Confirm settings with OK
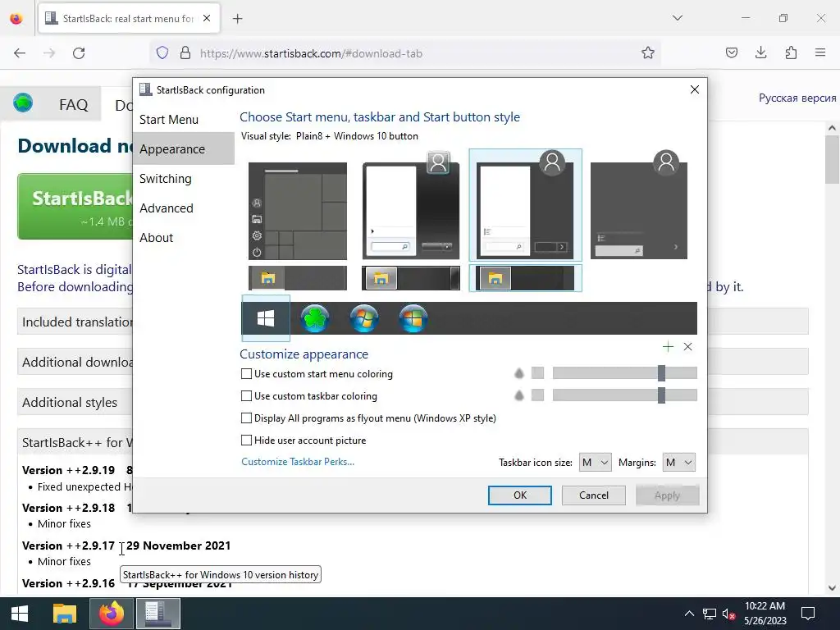The height and width of the screenshot is (630, 840). [x=519, y=495]
